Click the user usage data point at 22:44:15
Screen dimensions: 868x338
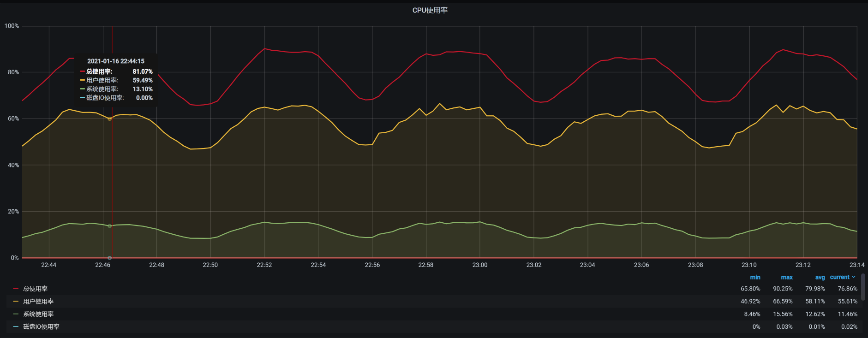pos(109,119)
